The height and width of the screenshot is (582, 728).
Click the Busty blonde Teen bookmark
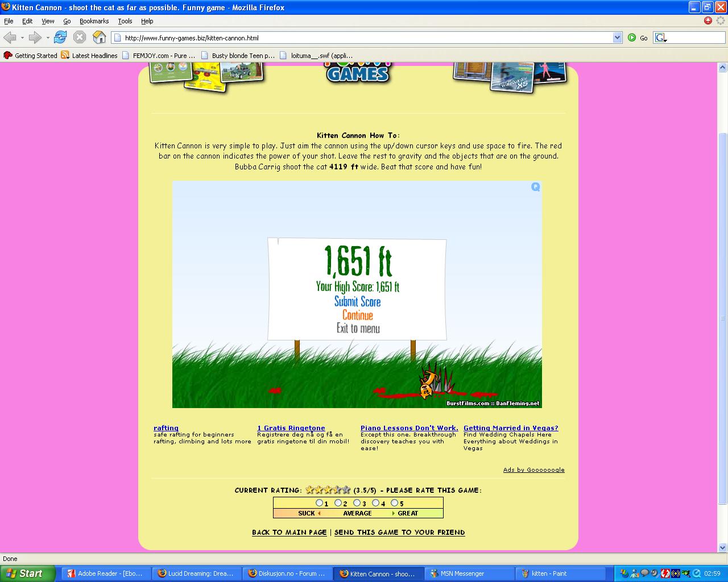pos(238,55)
